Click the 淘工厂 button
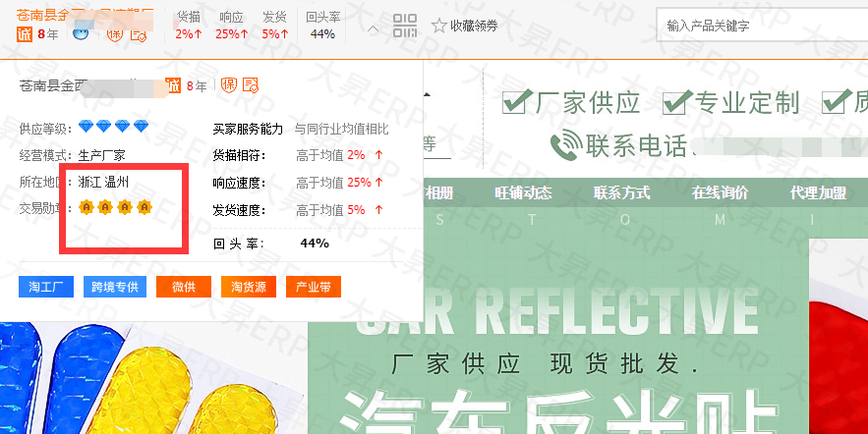 (46, 287)
